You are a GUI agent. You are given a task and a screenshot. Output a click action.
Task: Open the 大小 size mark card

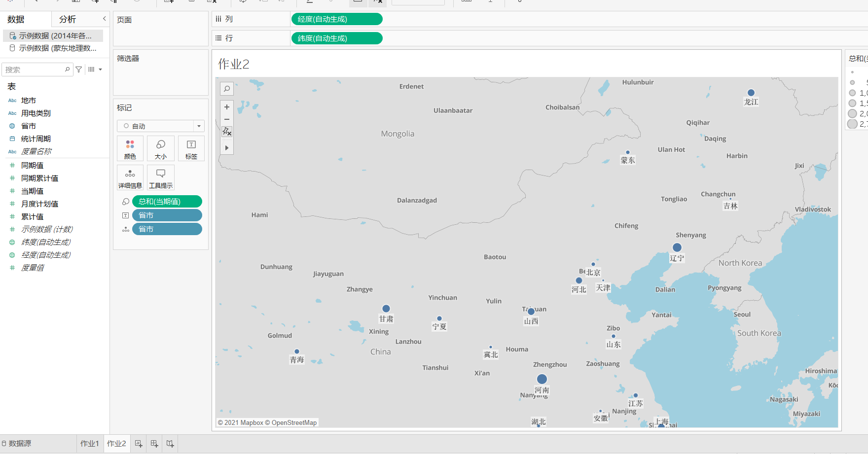point(161,148)
